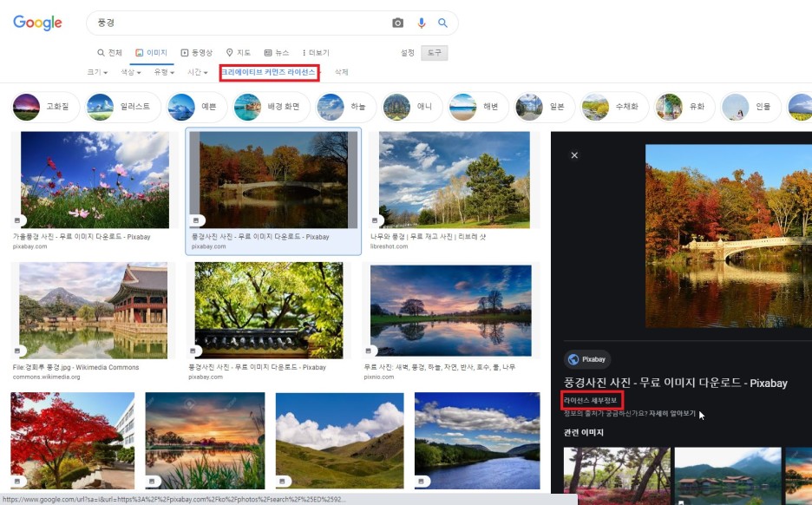
Task: Click license badge on red maple image
Action: click(x=17, y=482)
